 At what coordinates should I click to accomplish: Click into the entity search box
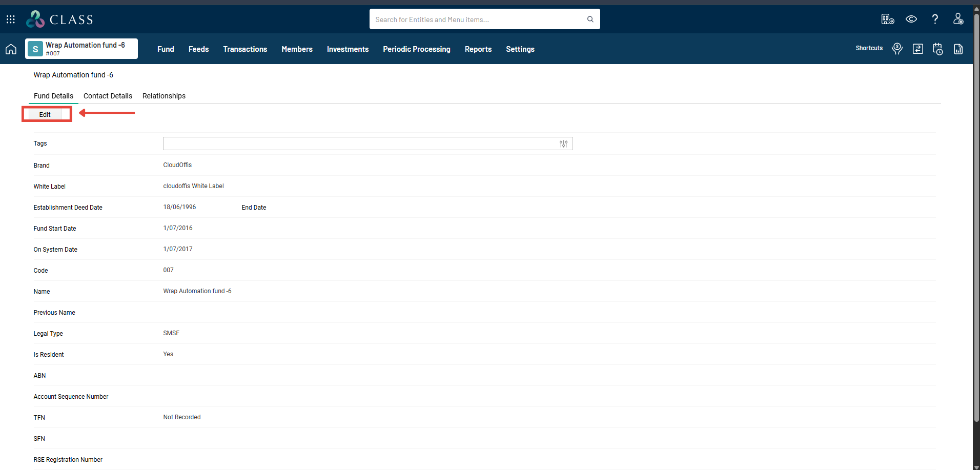[x=477, y=19]
